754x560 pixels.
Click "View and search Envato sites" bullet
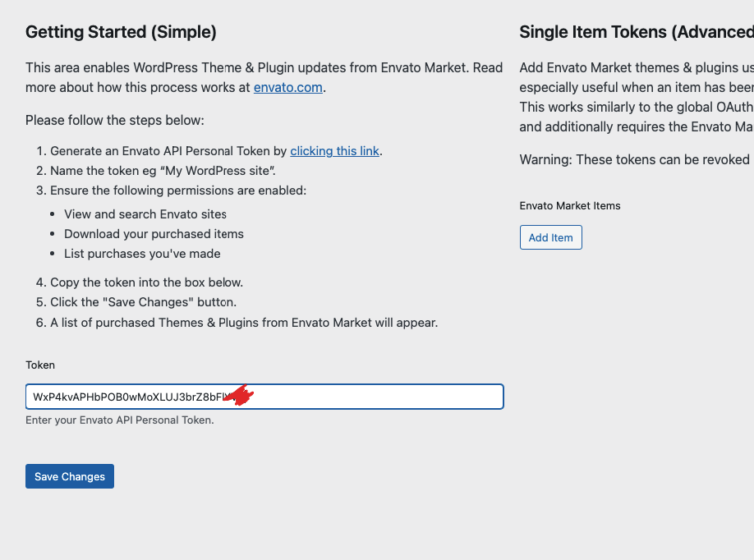coord(145,214)
